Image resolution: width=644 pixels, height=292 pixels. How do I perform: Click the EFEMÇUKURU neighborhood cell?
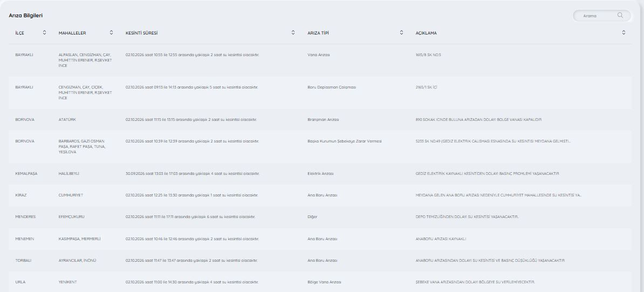click(x=71, y=217)
